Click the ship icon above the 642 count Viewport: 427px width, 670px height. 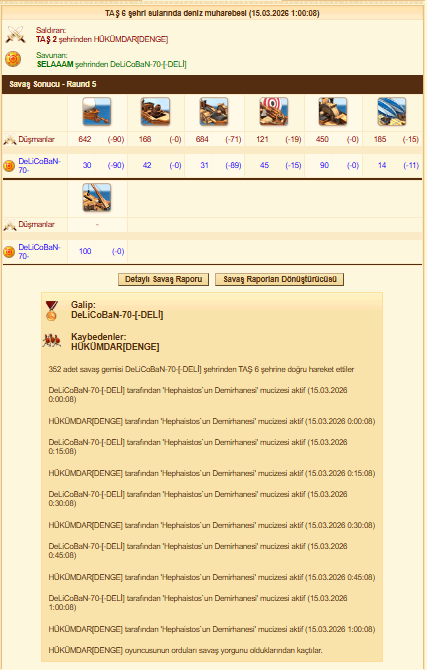click(x=97, y=111)
